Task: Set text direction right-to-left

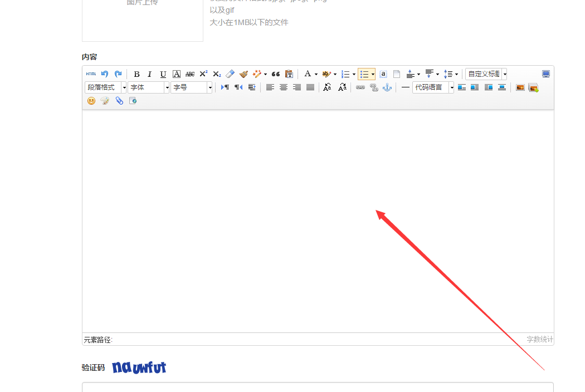Action: pyautogui.click(x=238, y=87)
